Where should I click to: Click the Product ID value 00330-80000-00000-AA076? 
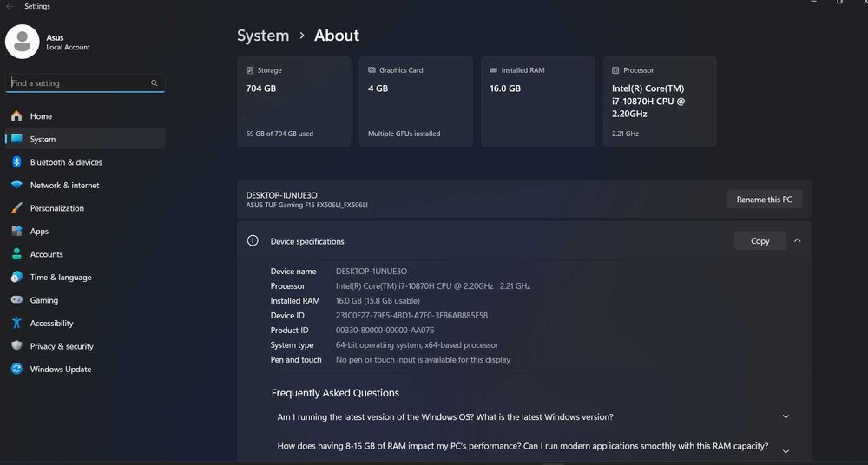pyautogui.click(x=385, y=330)
